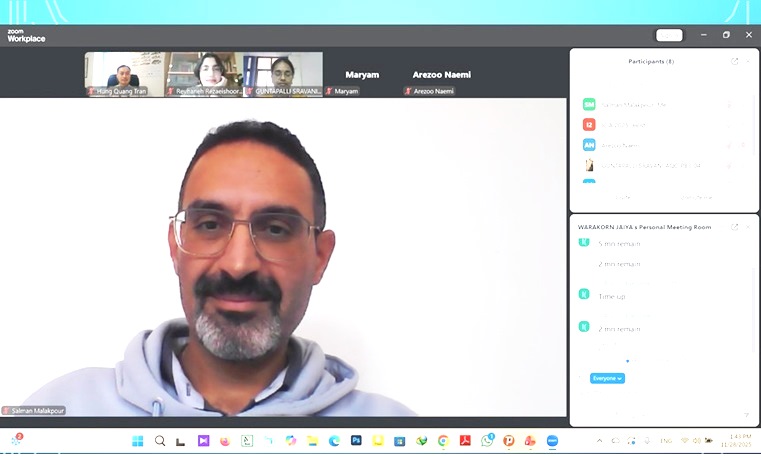761x456 pixels.
Task: Pop out the Participants panel
Action: pos(735,61)
